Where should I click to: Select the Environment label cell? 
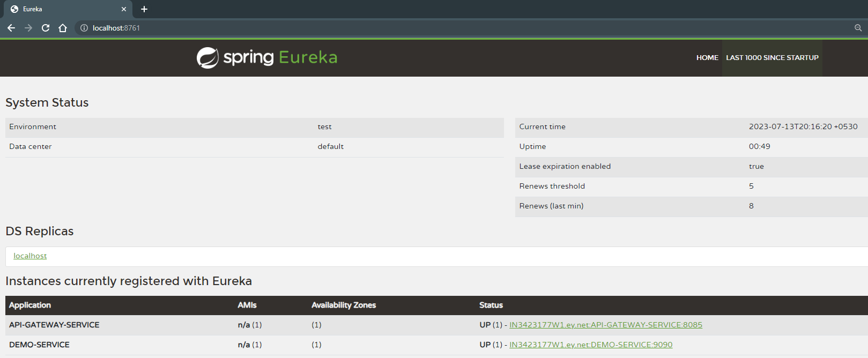(x=33, y=127)
